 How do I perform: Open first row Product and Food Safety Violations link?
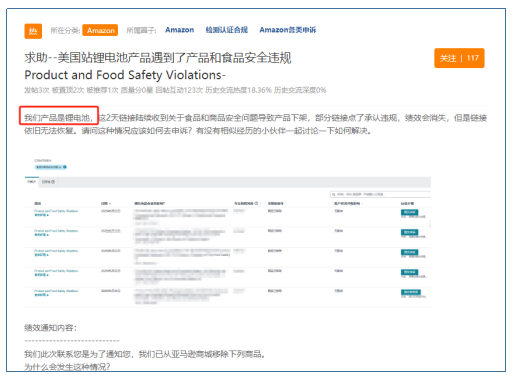click(56, 211)
